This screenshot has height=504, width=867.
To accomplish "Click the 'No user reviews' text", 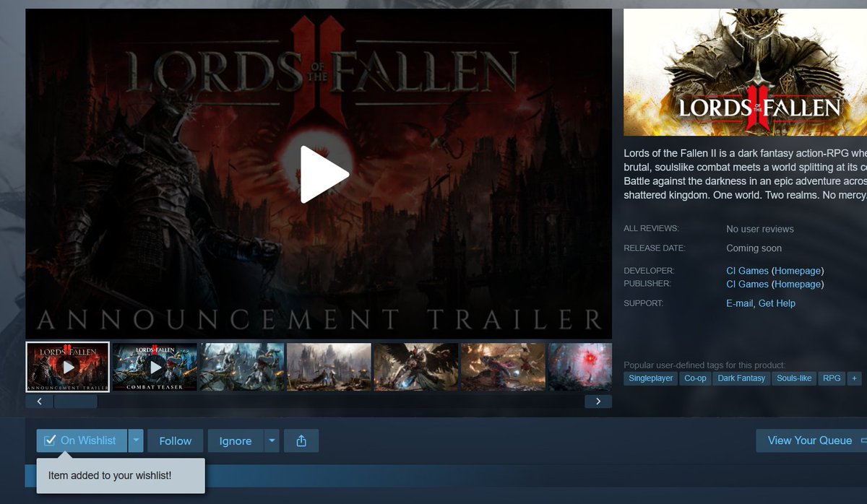I will pos(760,229).
